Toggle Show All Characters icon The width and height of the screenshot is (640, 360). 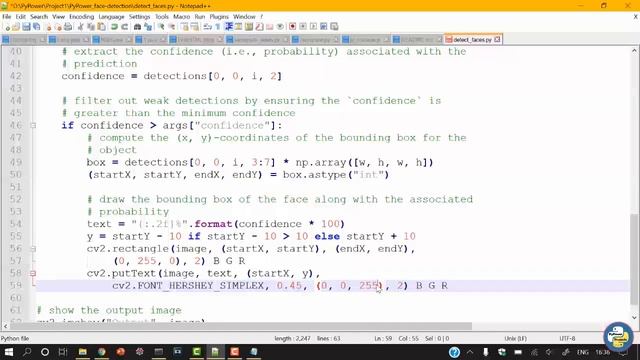coord(218,27)
